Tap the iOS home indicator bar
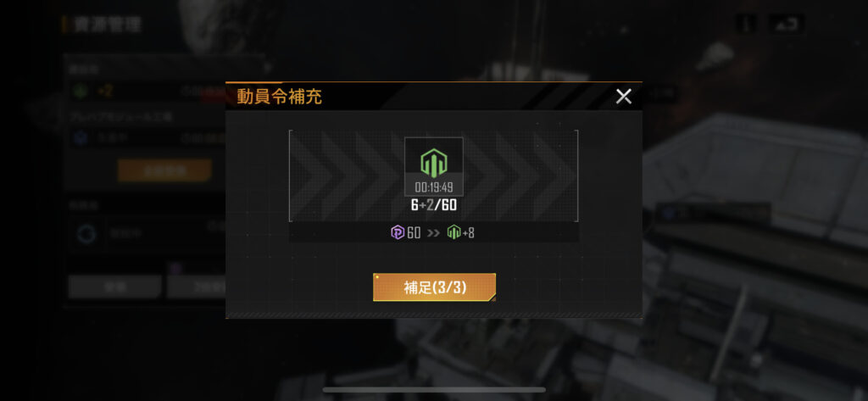The width and height of the screenshot is (868, 401). (x=434, y=390)
